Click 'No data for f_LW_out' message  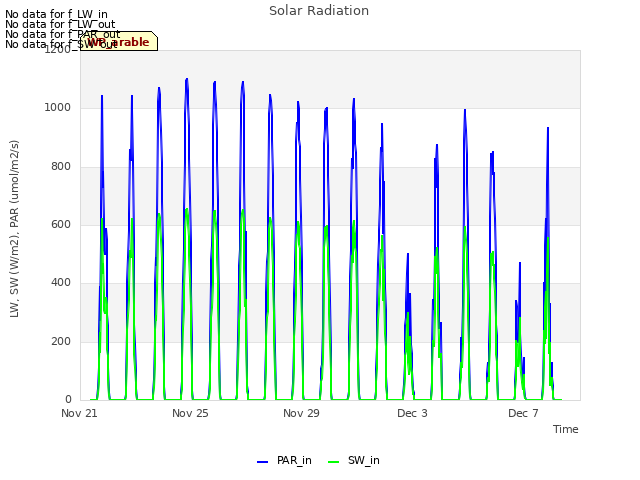[60, 24]
